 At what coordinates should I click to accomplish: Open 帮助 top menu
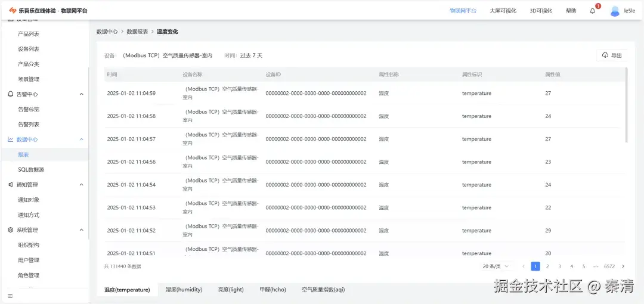(x=571, y=11)
